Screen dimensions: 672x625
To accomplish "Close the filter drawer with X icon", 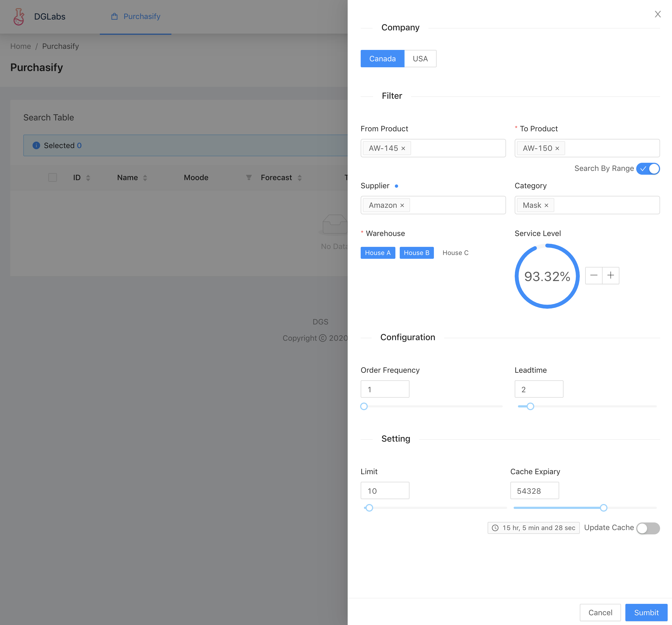I will 657,14.
